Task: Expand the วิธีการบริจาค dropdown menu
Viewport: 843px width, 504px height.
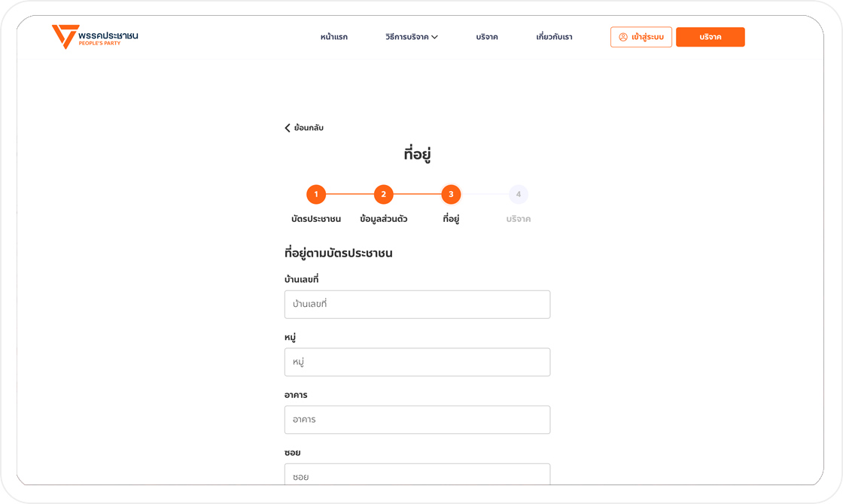Action: pos(411,37)
